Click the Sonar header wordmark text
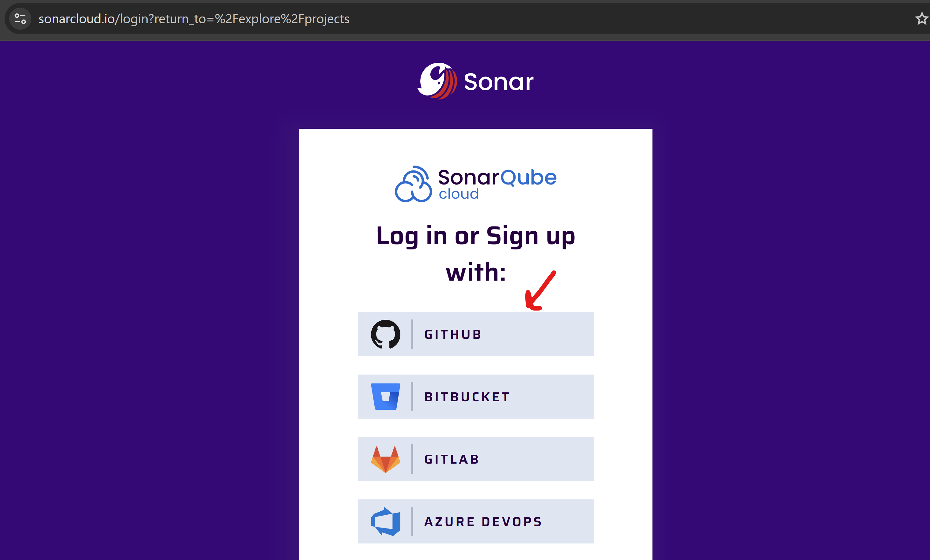 [x=498, y=82]
